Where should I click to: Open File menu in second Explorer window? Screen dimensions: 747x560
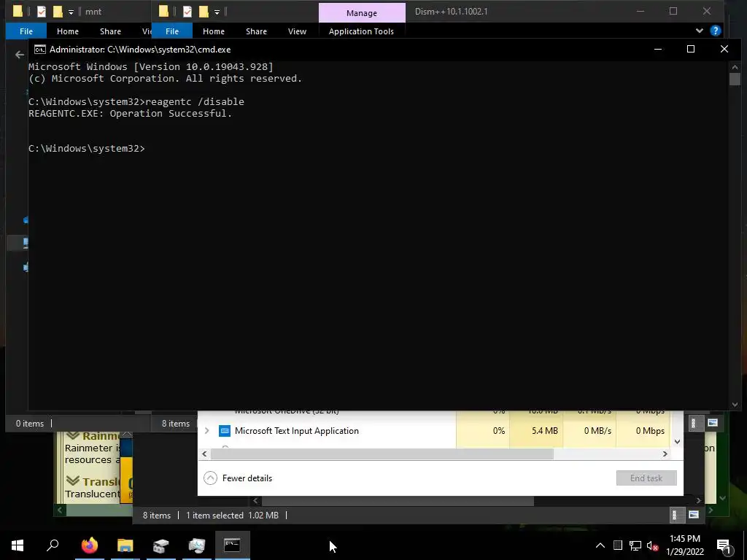coord(172,31)
